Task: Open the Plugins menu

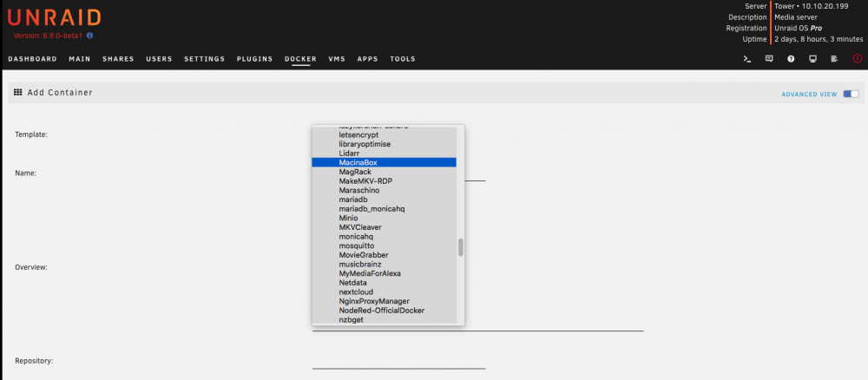Action: click(254, 59)
